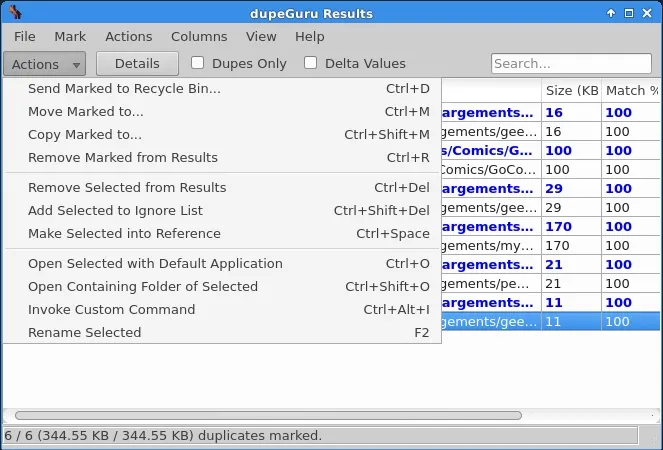663x450 pixels.
Task: Choose Make Selected into Reference
Action: click(124, 234)
